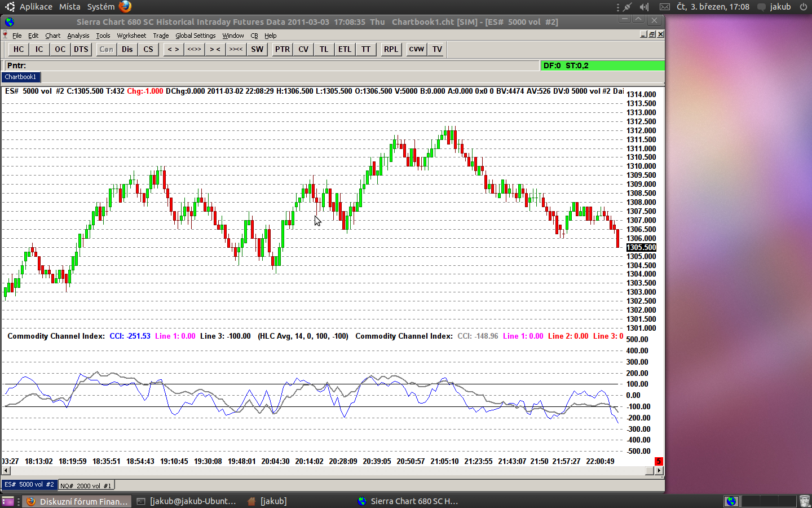Switch to the 'ES# 5000 vol #2' chart tab
The height and width of the screenshot is (508, 812).
tap(29, 485)
